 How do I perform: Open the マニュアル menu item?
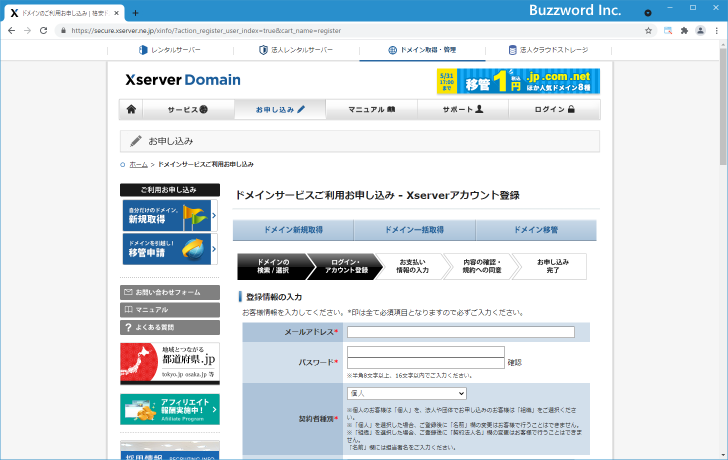click(x=371, y=110)
